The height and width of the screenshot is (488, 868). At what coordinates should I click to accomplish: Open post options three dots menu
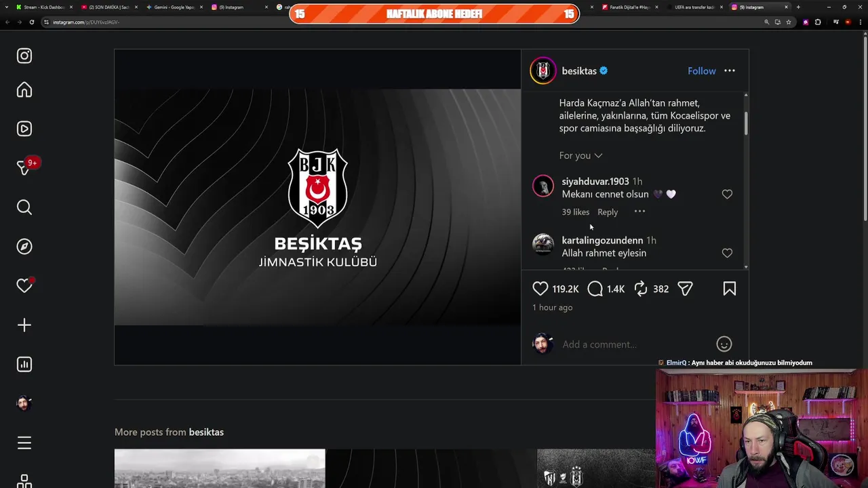(x=730, y=70)
